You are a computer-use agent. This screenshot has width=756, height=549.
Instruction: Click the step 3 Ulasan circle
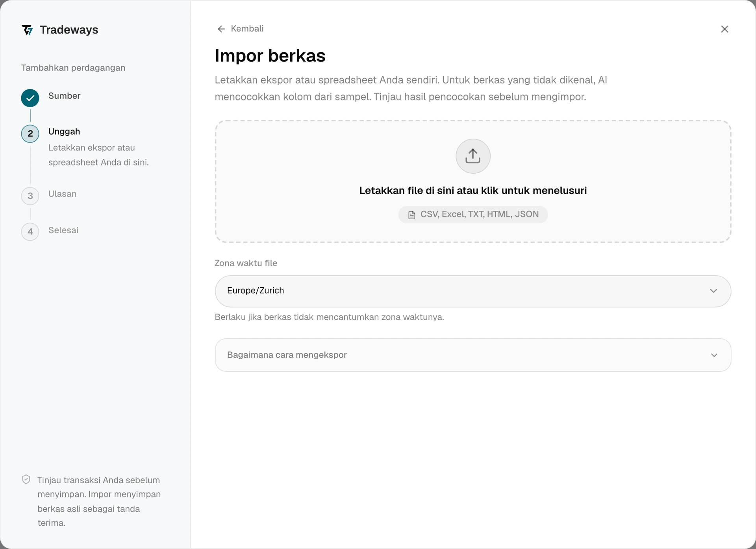point(30,196)
